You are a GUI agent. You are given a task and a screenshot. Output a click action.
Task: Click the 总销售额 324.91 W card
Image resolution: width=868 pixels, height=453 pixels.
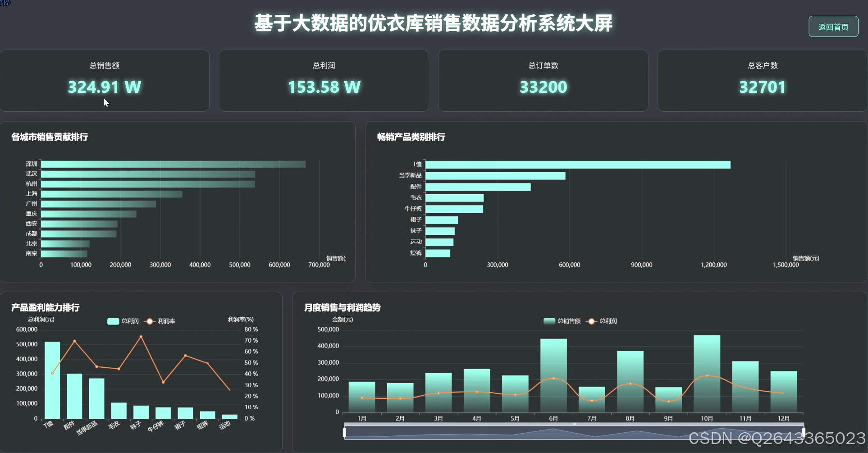tap(105, 81)
